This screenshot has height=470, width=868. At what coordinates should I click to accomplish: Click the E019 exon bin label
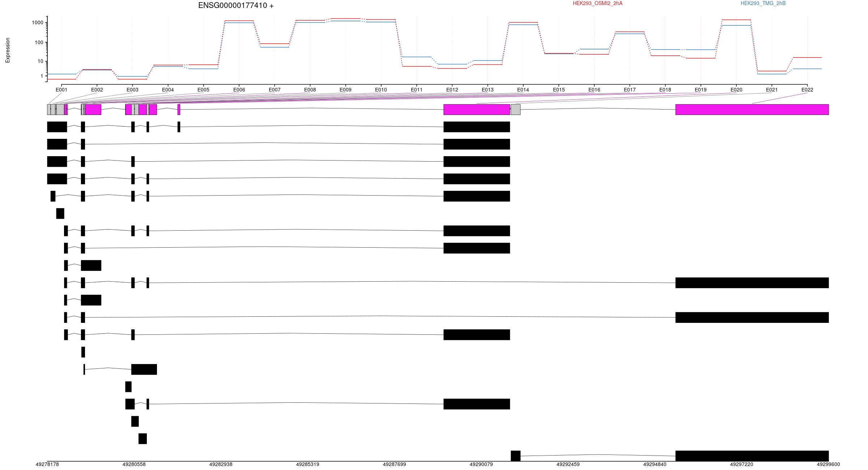[x=701, y=90]
